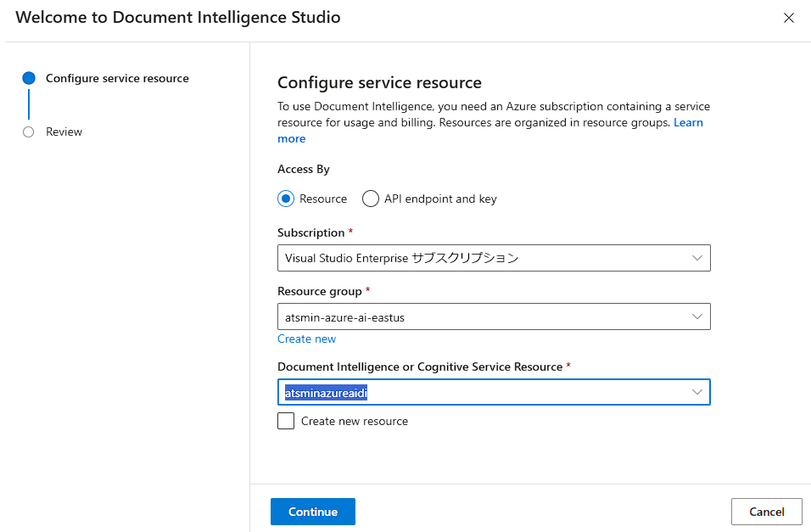The height and width of the screenshot is (532, 811).
Task: Choose API endpoint and key radio option
Action: click(371, 199)
